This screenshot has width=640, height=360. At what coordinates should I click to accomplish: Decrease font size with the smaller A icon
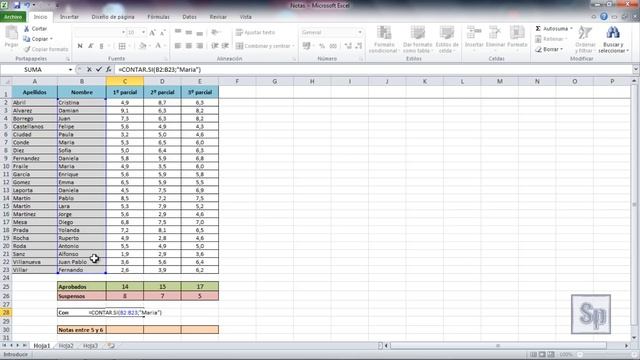point(162,32)
